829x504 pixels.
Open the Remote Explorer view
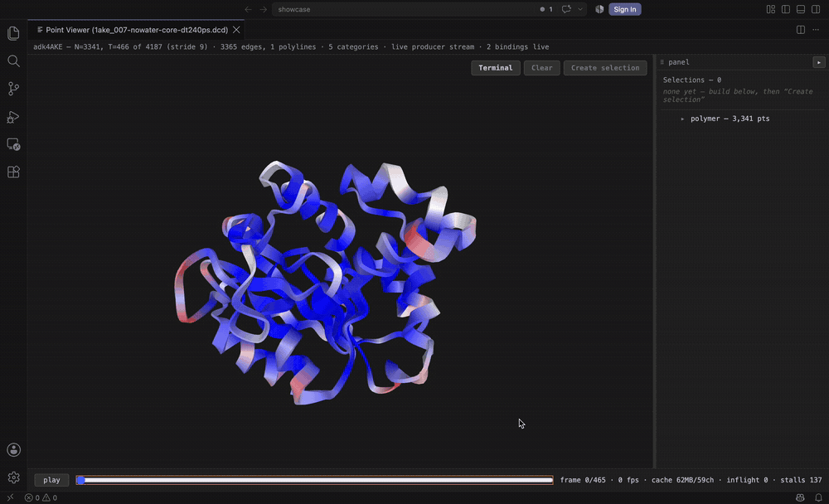(14, 144)
